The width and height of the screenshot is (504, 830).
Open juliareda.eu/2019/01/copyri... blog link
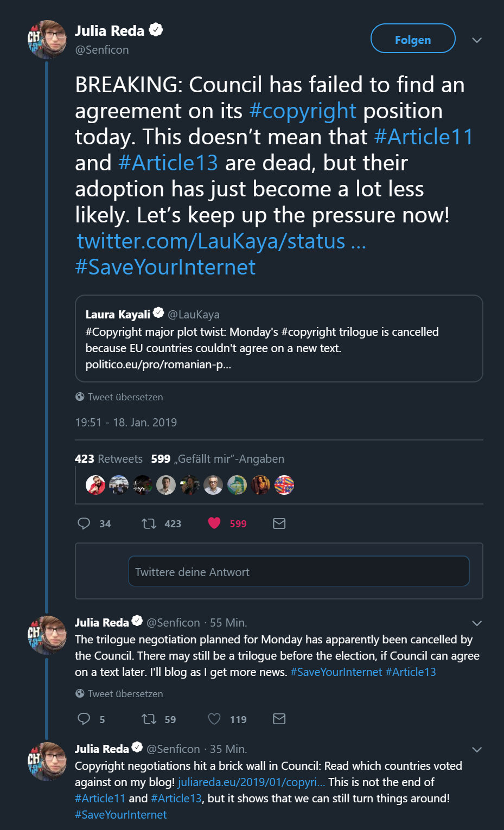click(x=251, y=782)
